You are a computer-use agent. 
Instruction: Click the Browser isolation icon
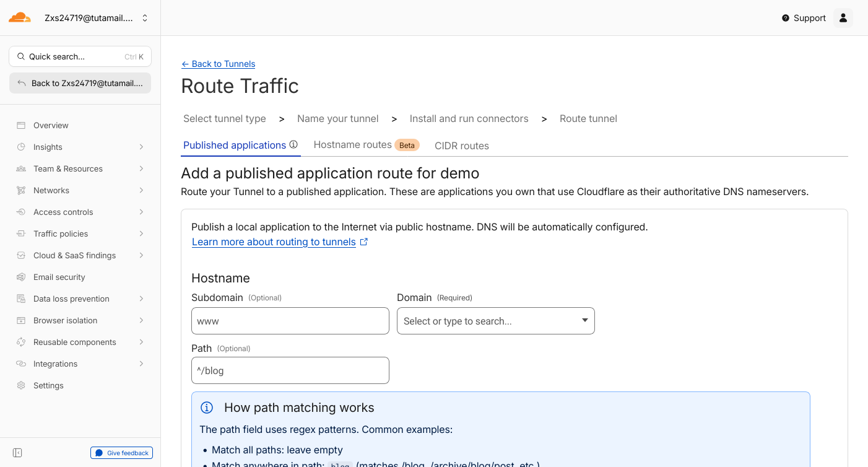tap(21, 320)
